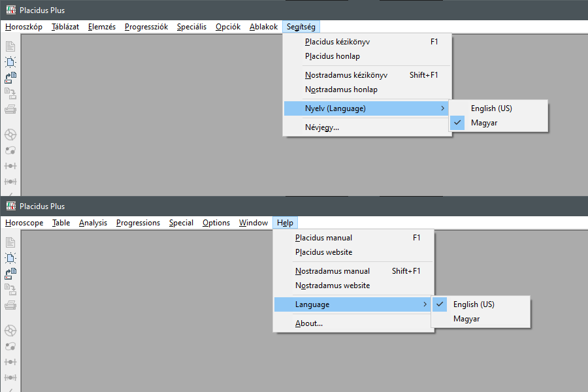
Task: Open the Window menu
Action: point(253,222)
